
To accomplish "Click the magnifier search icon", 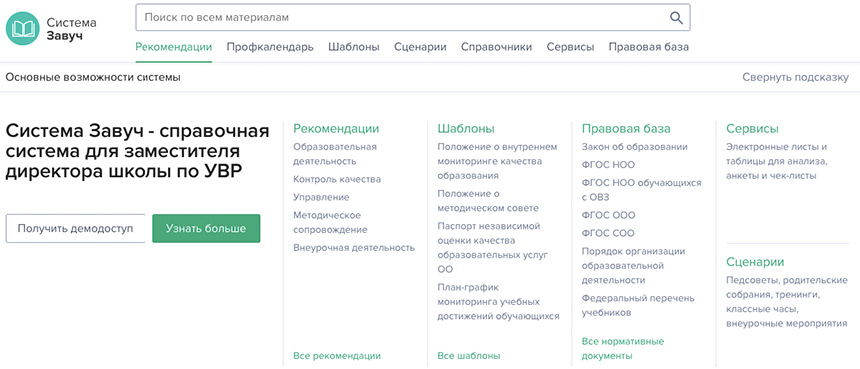I will pyautogui.click(x=676, y=18).
